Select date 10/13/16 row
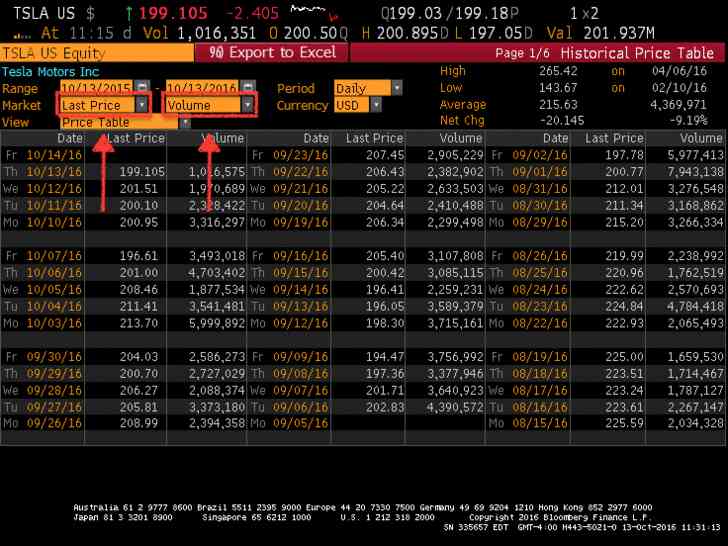 pyautogui.click(x=54, y=172)
